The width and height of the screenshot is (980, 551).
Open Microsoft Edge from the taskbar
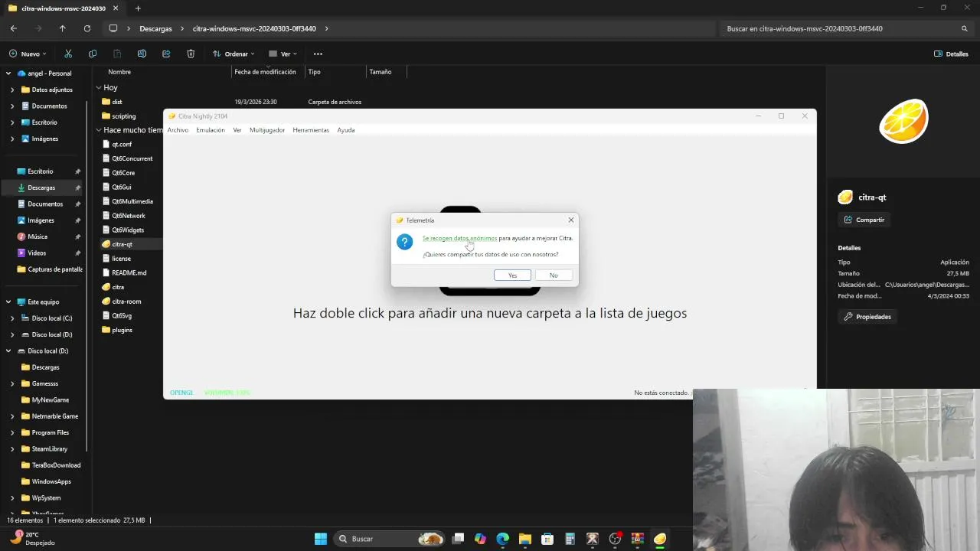(x=502, y=539)
